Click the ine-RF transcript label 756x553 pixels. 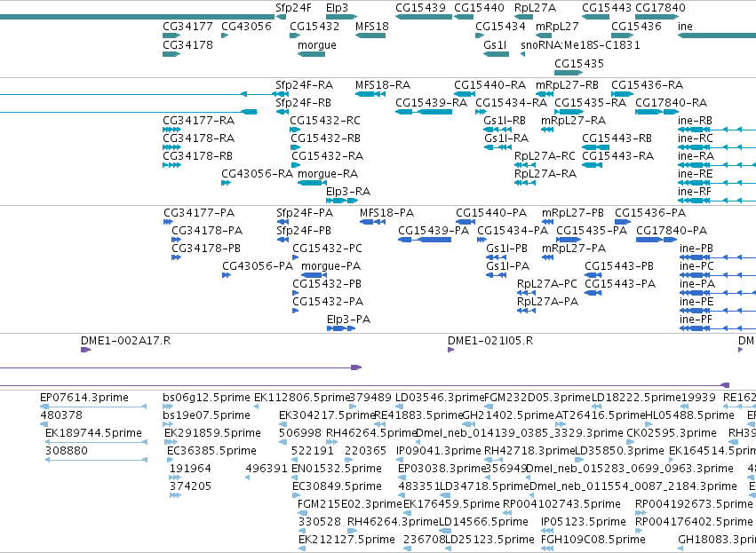click(x=695, y=192)
